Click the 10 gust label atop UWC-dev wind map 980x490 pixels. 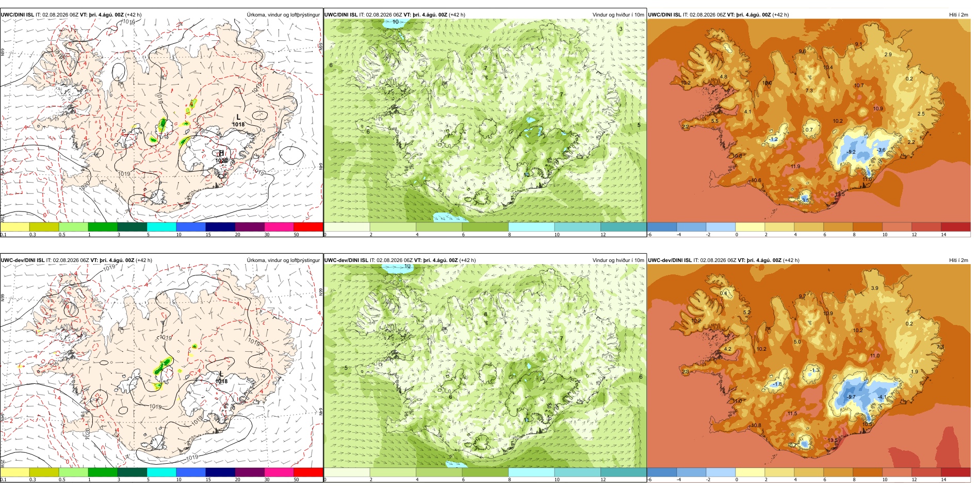point(407,266)
